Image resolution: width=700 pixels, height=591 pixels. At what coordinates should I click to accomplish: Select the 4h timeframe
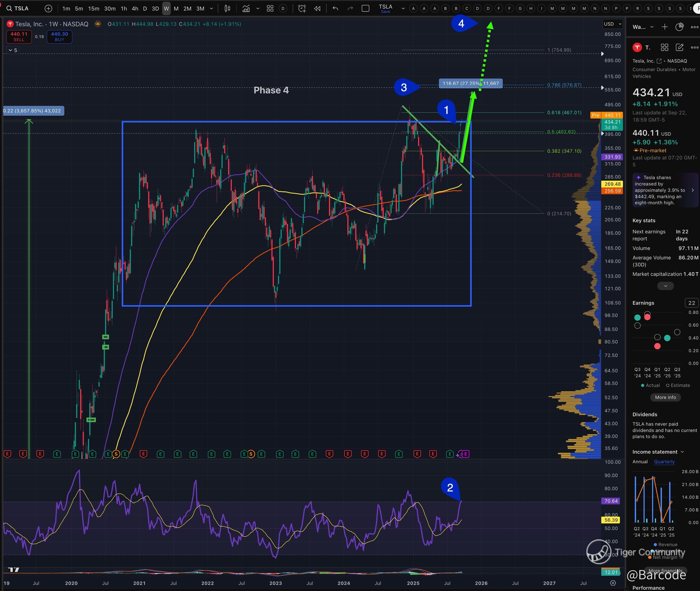pos(135,8)
